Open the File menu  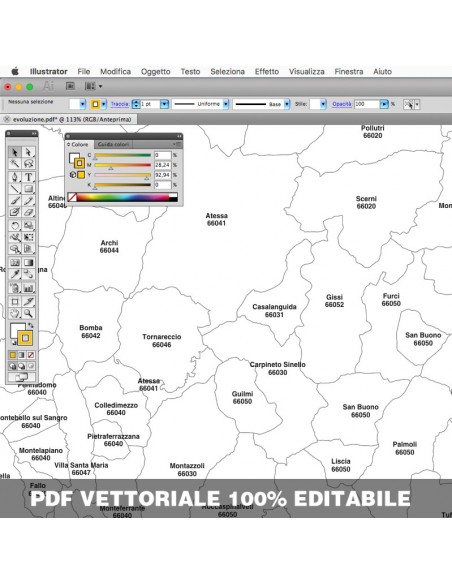84,72
